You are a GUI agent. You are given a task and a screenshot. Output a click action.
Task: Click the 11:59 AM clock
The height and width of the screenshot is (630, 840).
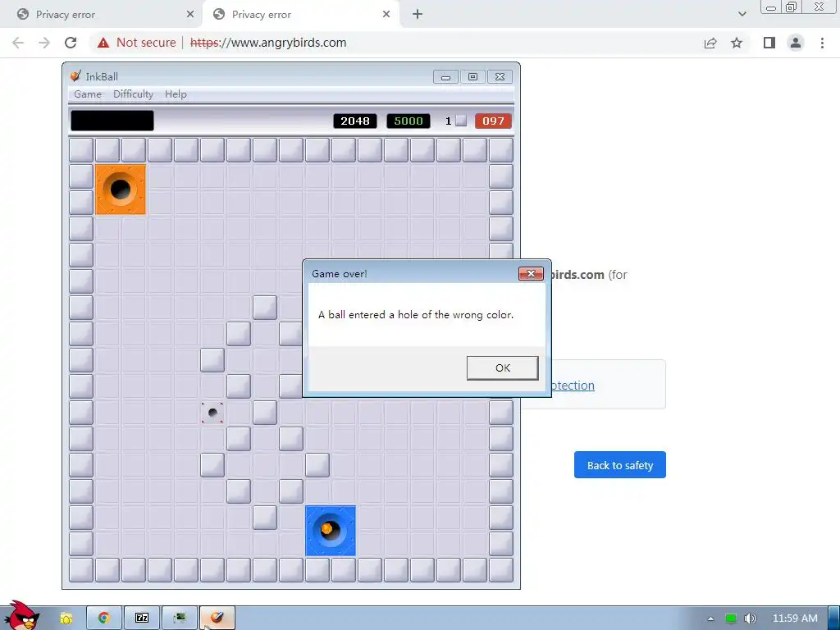[795, 619]
